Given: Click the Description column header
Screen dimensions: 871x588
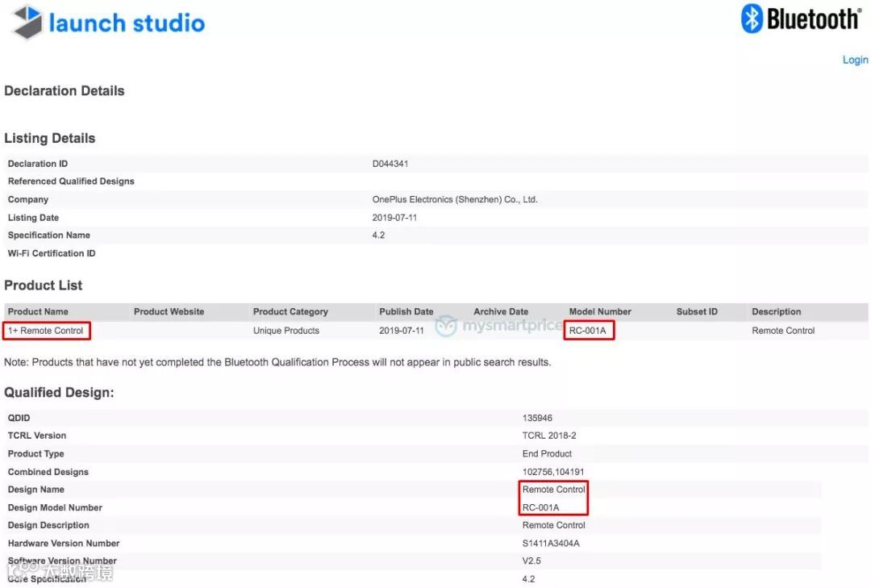Looking at the screenshot, I should pyautogui.click(x=776, y=311).
